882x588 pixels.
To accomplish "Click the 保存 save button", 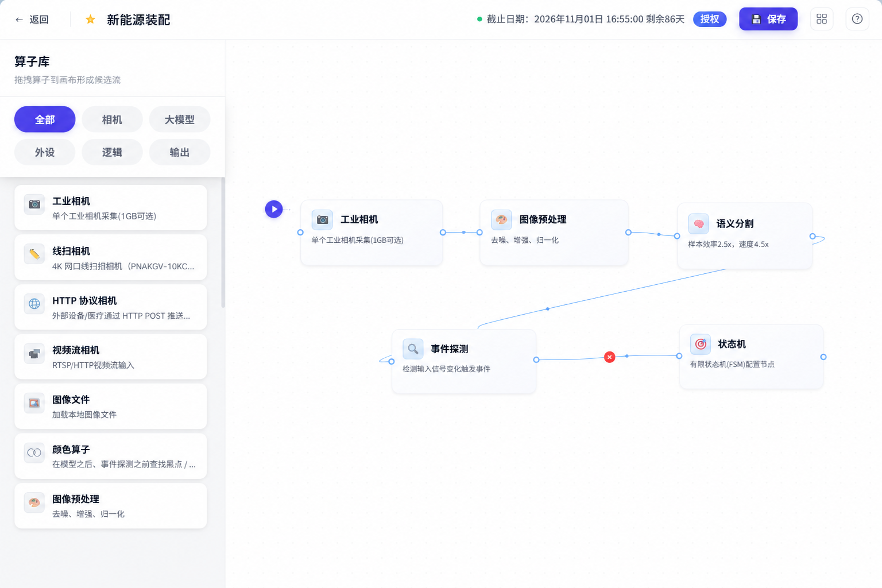I will [x=768, y=19].
